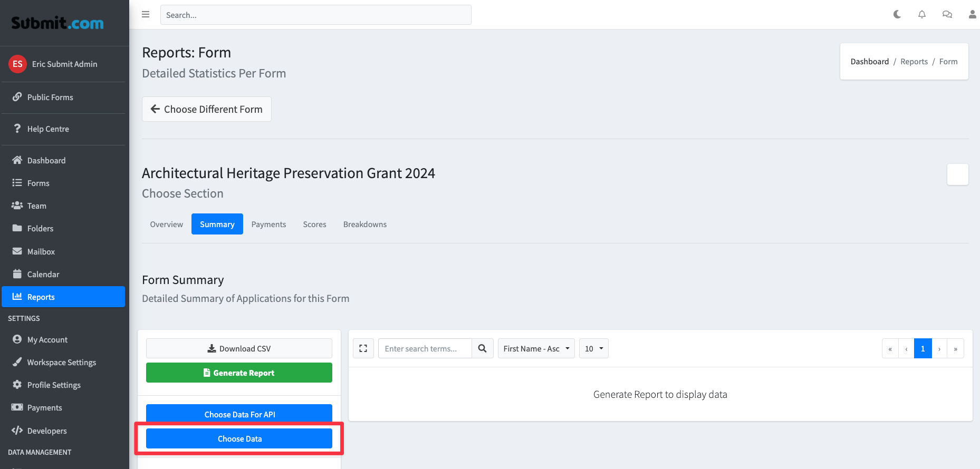Screen dimensions: 980x469
Task: Download CSV of the form summary
Action: click(239, 348)
